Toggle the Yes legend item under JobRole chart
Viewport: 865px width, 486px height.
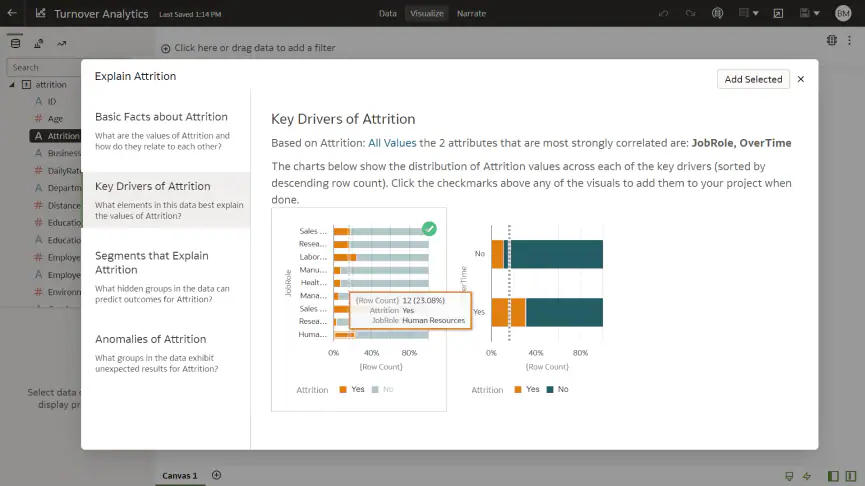point(349,389)
